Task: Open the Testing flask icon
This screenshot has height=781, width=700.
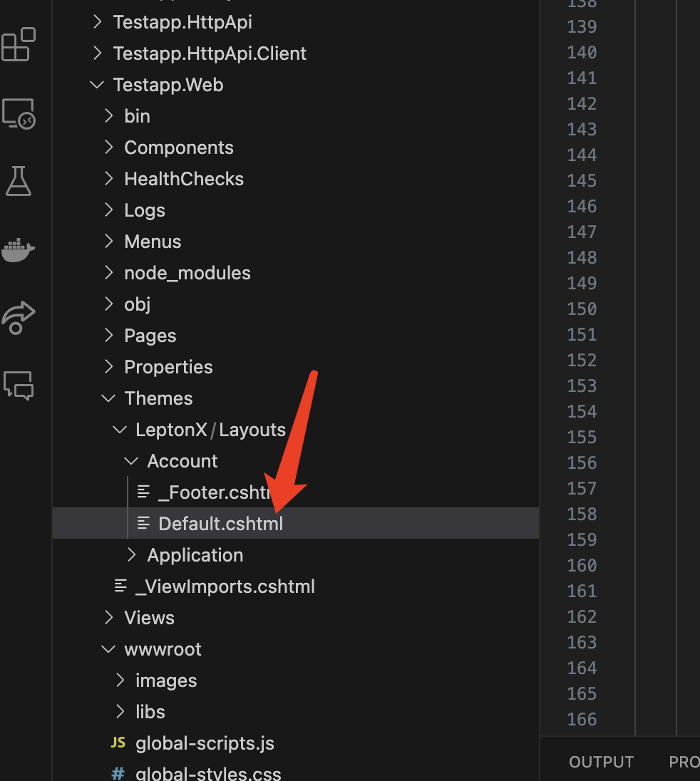Action: point(19,181)
